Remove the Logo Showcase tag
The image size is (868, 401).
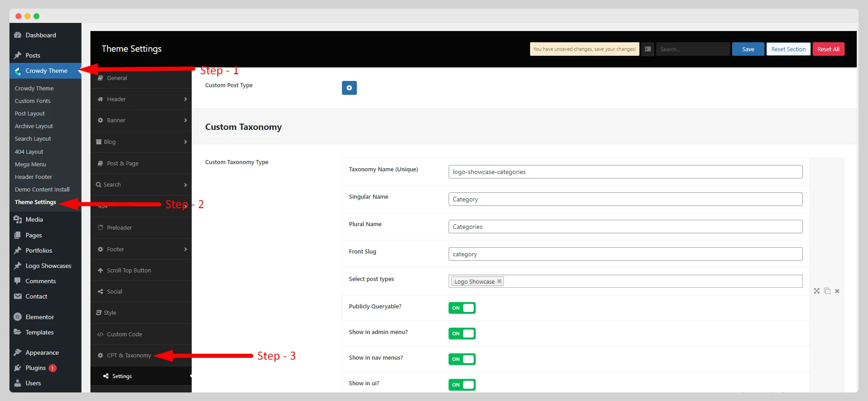tap(499, 281)
